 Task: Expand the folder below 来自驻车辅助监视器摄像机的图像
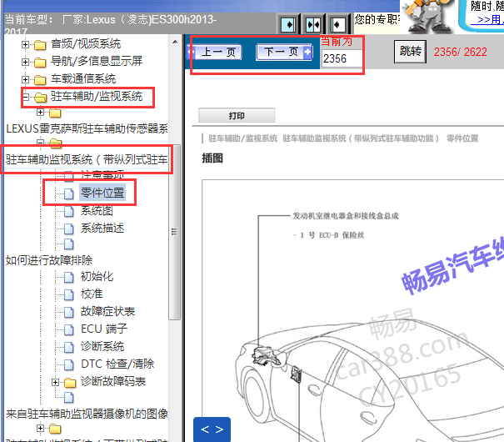(40, 428)
